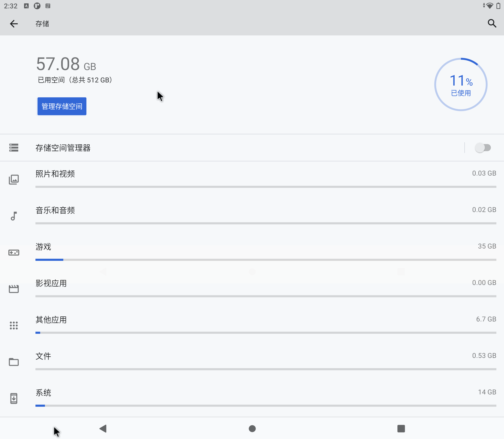Viewport: 504px width, 439px height.
Task: Click the 存储 page title
Action: pyautogui.click(x=42, y=24)
